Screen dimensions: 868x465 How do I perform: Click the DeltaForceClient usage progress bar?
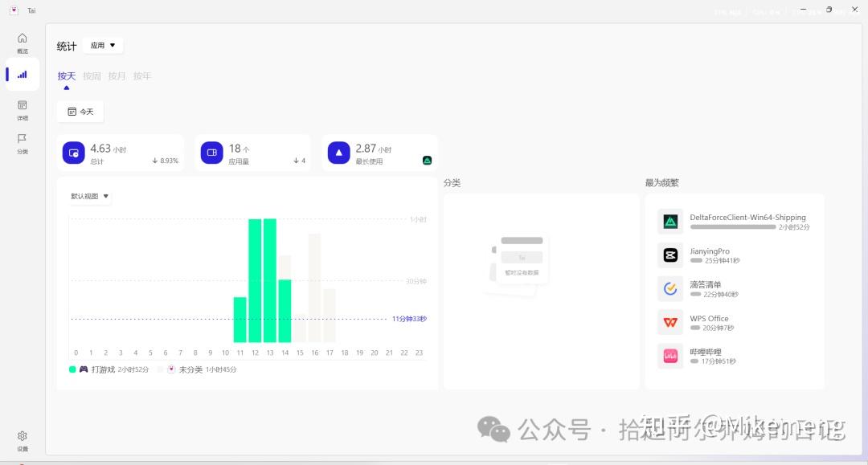[732, 226]
